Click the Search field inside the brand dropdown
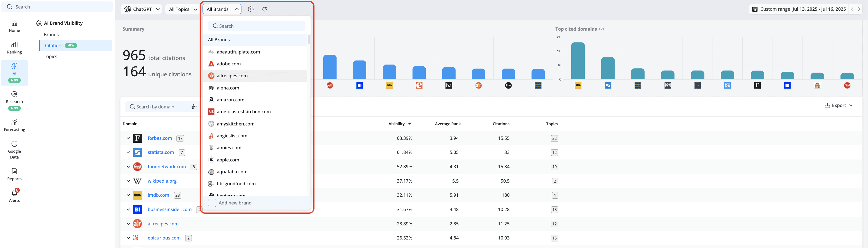 257,26
